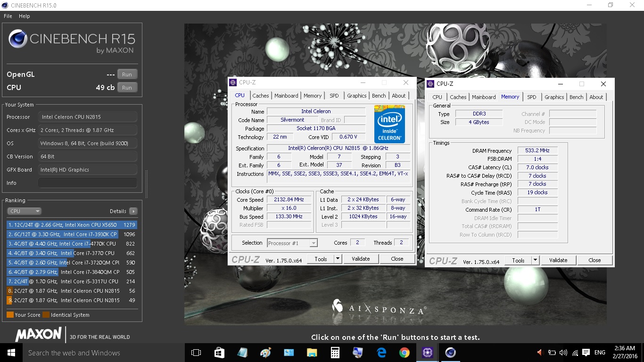Screen dimensions: 644x362
Task: Open Tools dropdown arrow in left CPU-Z window
Action: point(338,259)
